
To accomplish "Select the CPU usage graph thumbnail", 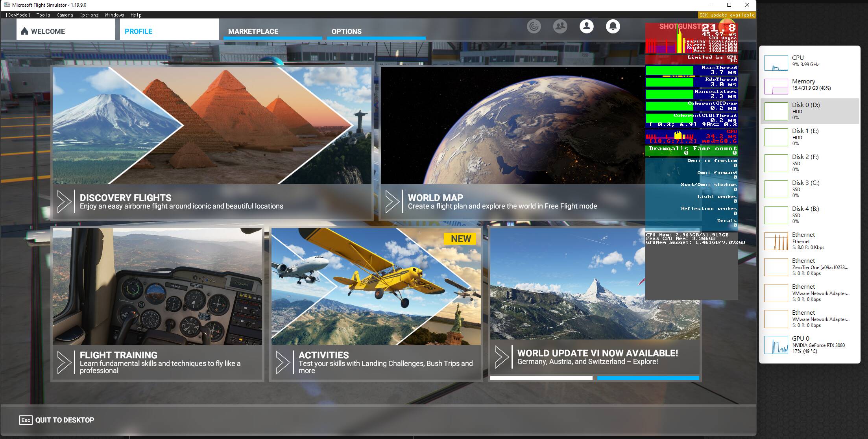I will 776,63.
